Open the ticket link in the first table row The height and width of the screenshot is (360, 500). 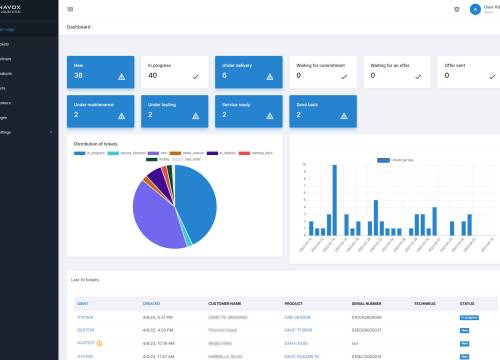tap(85, 317)
